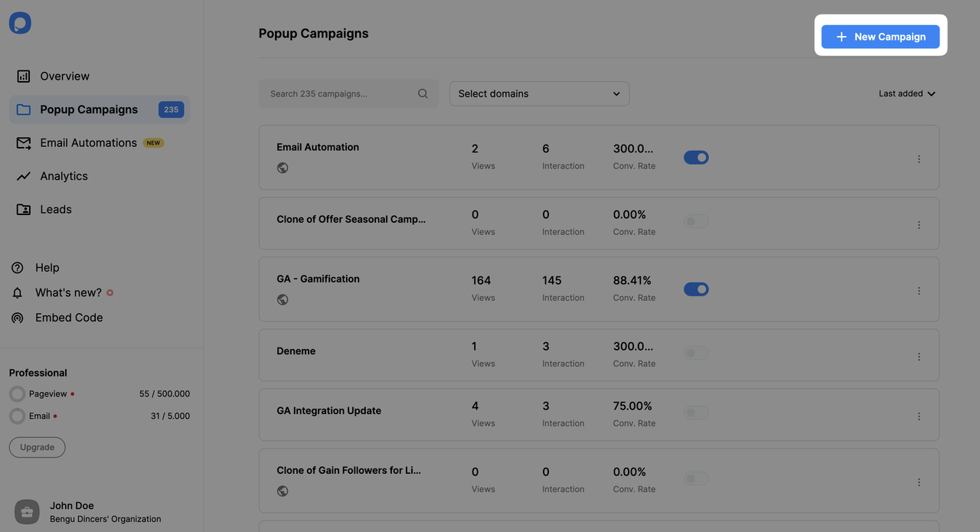Viewport: 980px width, 532px height.
Task: Disable the GA - Gamification campaign toggle
Action: 696,289
